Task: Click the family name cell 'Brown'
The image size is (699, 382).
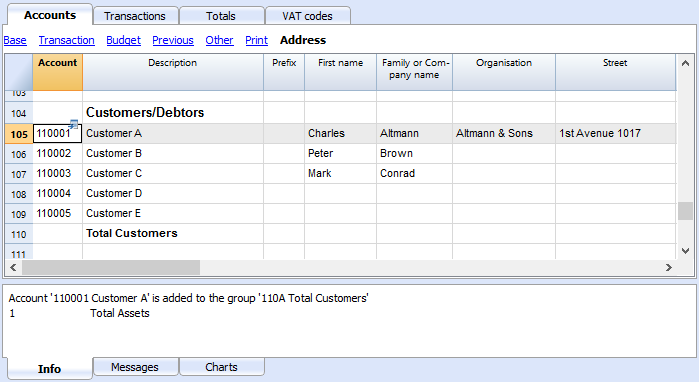Action: pos(415,153)
